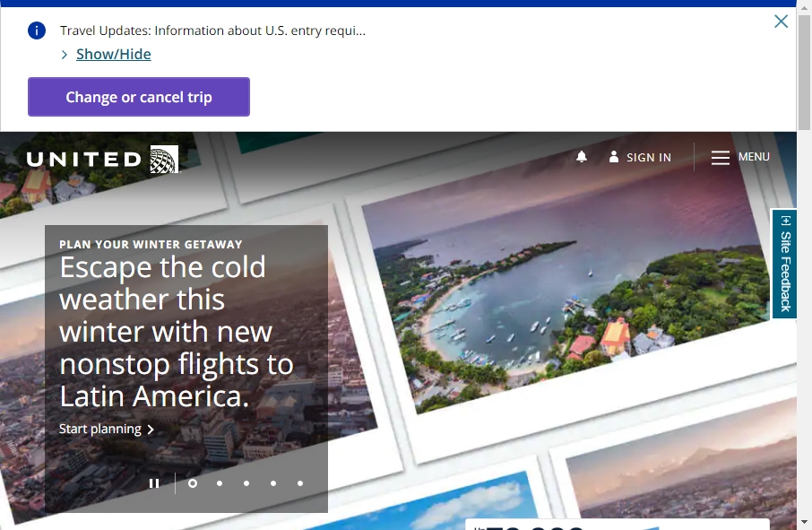
Task: Pause the homepage carousel slideshow
Action: (154, 482)
